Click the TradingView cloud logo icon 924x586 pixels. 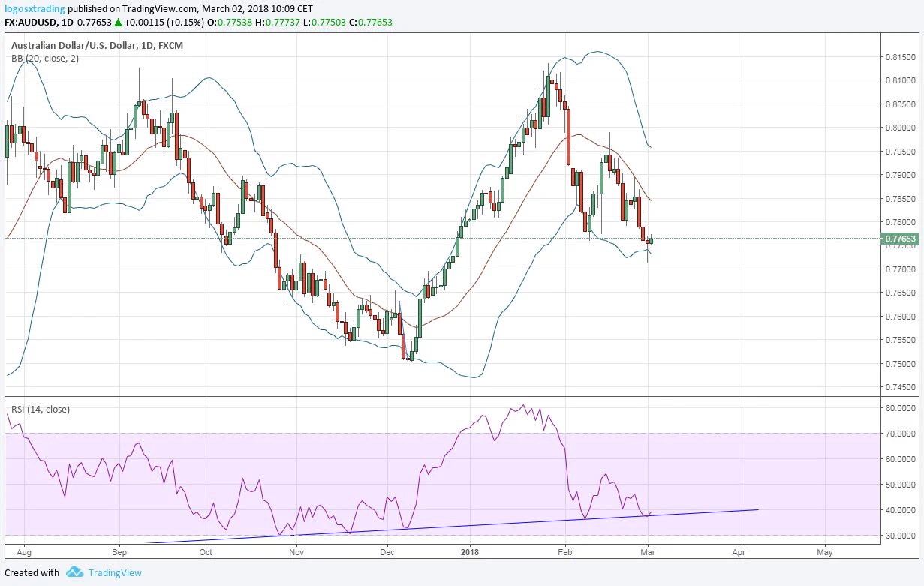74,572
